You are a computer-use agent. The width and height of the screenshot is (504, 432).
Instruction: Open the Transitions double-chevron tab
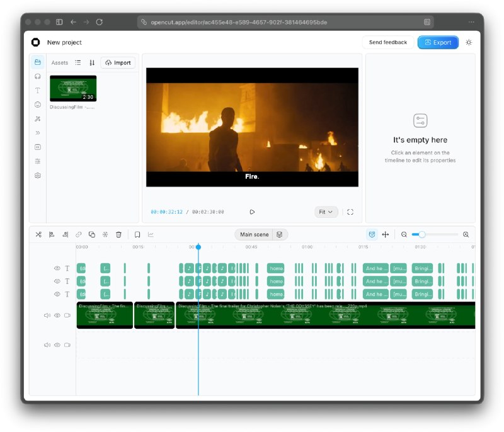click(x=38, y=133)
